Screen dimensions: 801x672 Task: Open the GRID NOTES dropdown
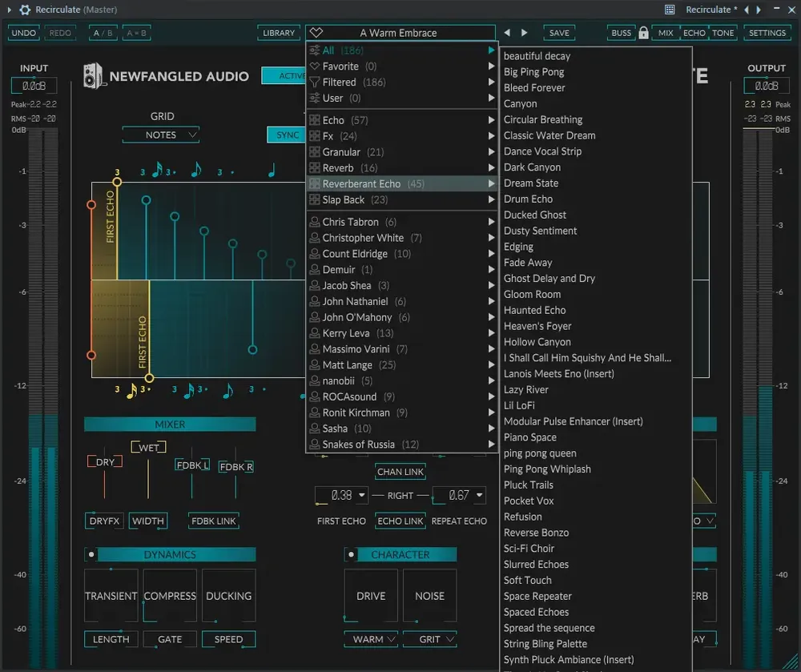(161, 135)
